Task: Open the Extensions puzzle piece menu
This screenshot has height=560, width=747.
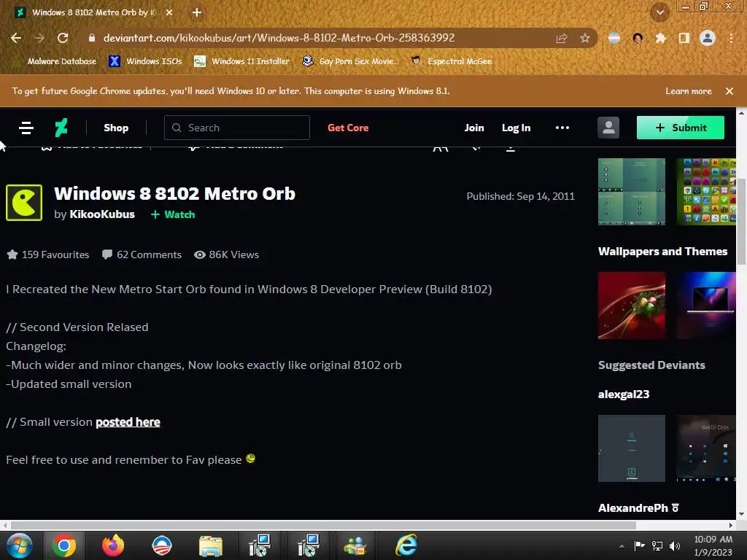Action: pos(660,38)
